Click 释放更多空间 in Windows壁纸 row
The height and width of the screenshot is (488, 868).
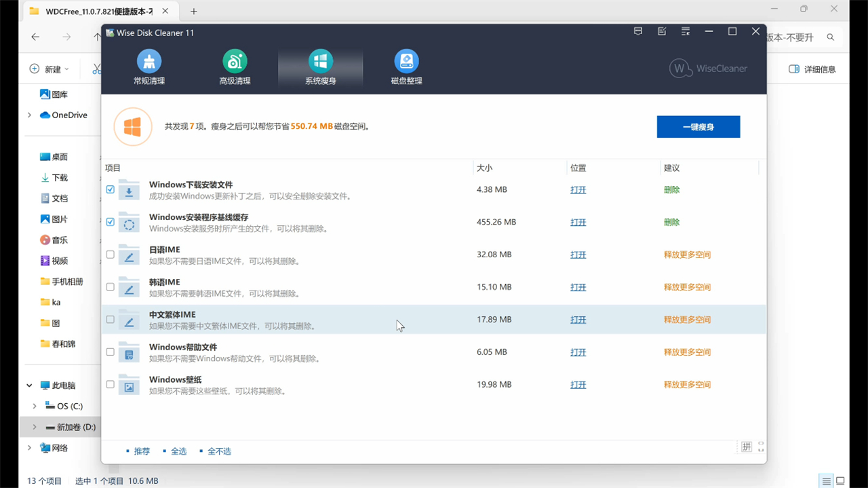pyautogui.click(x=687, y=385)
